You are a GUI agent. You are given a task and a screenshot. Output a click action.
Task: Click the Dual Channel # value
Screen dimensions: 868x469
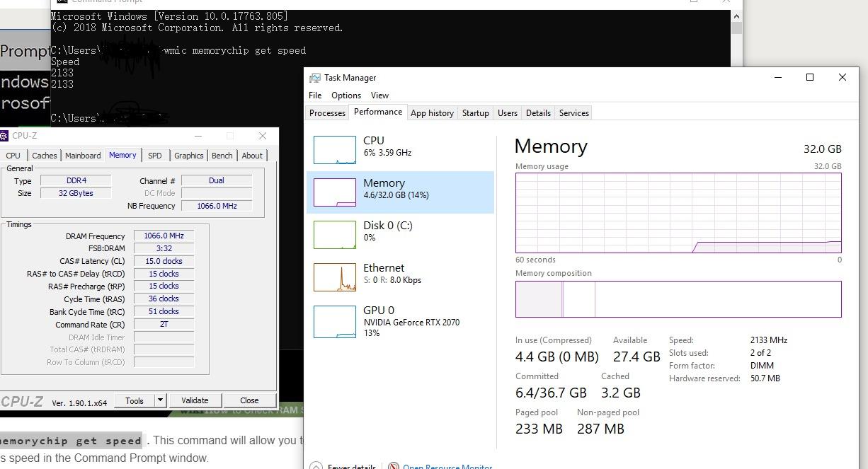[x=217, y=180]
